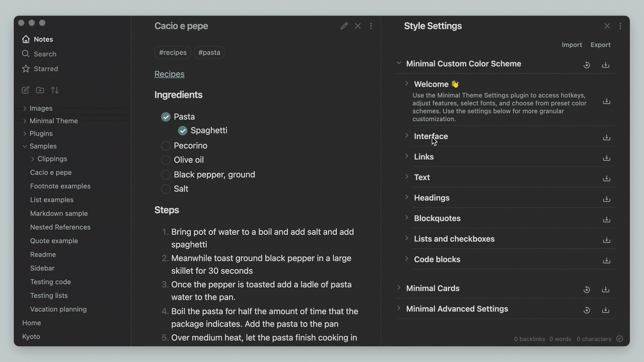Screen dimensions: 644x362
Task: Reset Minimal Advanced Settings
Action: click(587, 310)
